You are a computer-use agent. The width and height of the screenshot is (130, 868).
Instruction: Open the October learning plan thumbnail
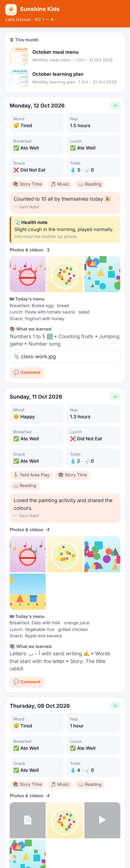(x=19, y=78)
